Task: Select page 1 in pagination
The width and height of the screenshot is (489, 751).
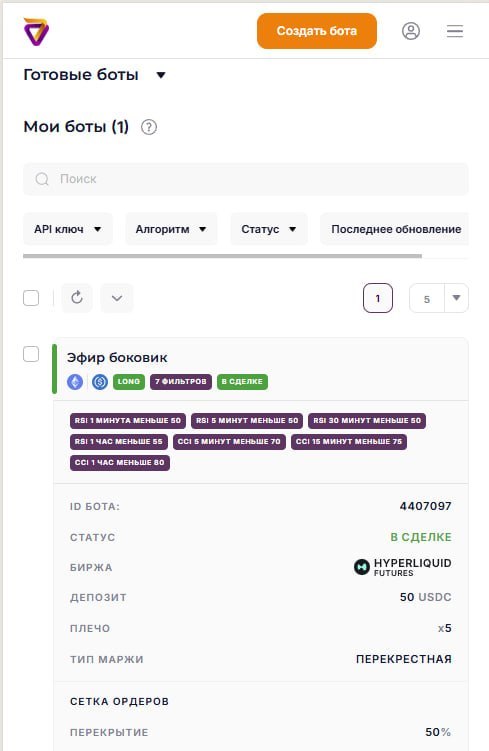Action: coord(378,298)
